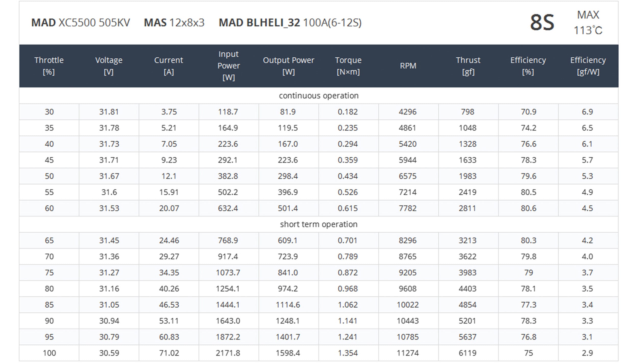This screenshot has height=364, width=638.
Task: Click the MAD BLHELI_32 100A(6-12S) label
Action: point(290,23)
